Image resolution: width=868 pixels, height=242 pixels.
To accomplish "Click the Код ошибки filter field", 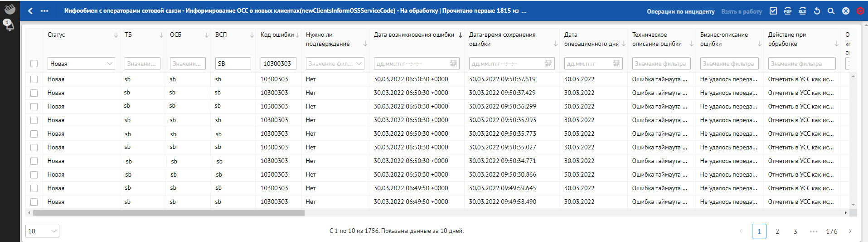I will point(278,64).
